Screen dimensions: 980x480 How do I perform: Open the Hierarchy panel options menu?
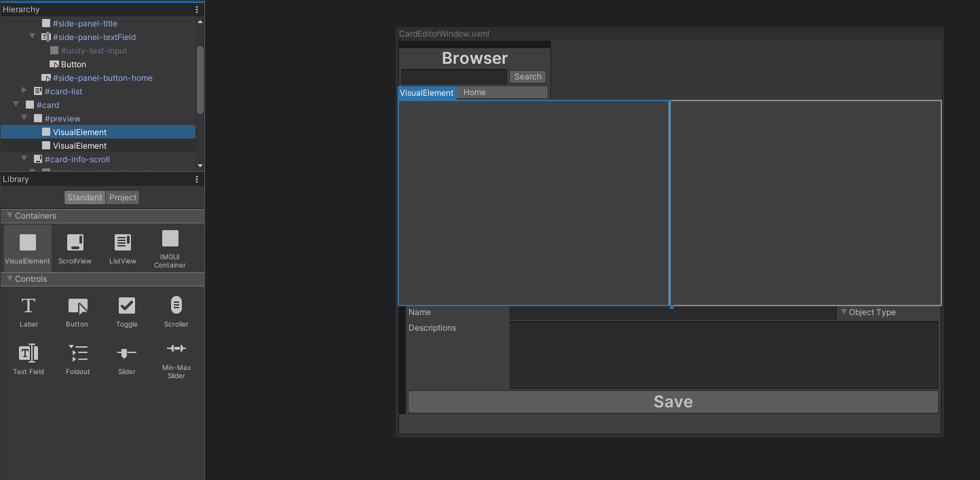click(x=196, y=9)
